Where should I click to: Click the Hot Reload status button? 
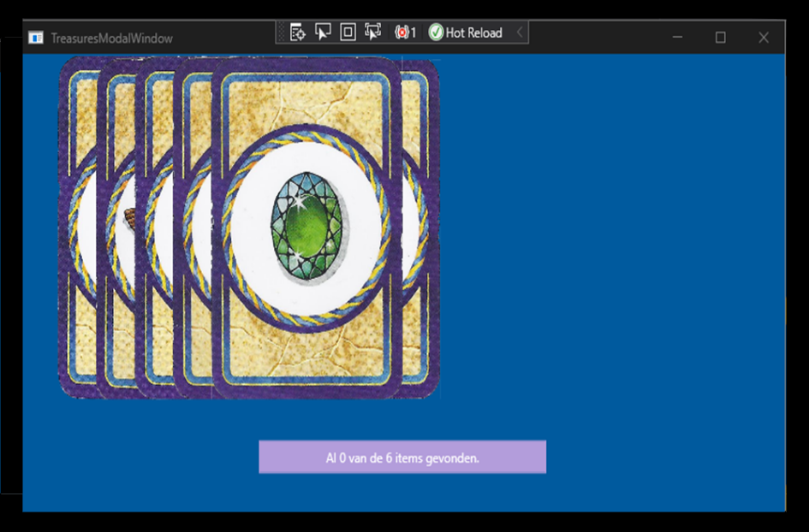pos(466,33)
